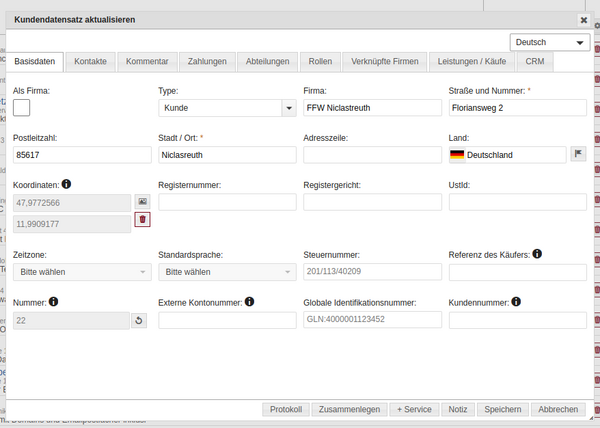The height and width of the screenshot is (428, 600).
Task: Open the Standardsprache dropdown
Action: [227, 272]
